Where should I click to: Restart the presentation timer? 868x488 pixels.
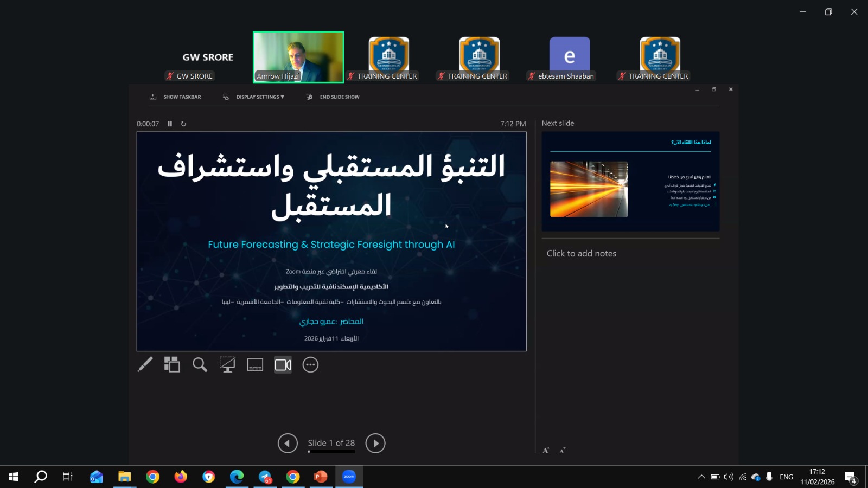pos(183,124)
